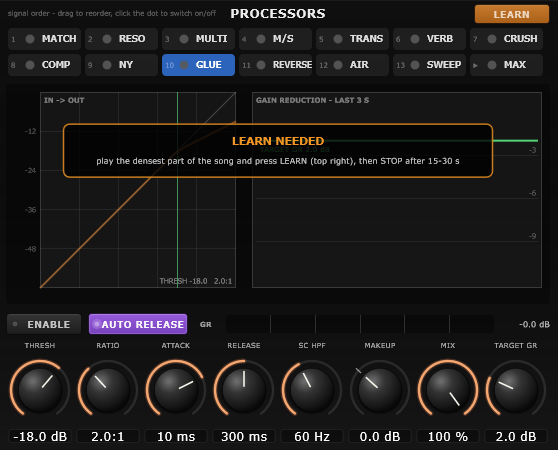Toggle the TRANS processor on/off dot

[x=338, y=39]
